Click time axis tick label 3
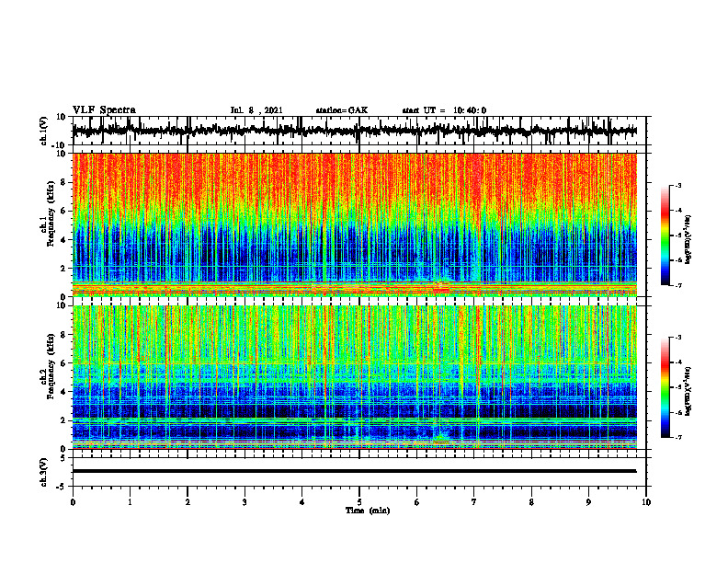The height and width of the screenshot is (563, 728). point(245,502)
